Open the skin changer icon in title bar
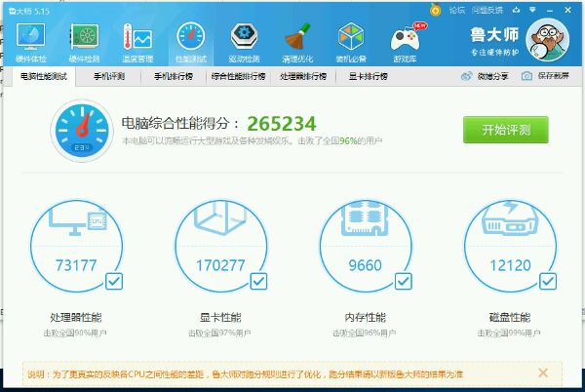Image resolution: width=585 pixels, height=392 pixels. point(517,10)
